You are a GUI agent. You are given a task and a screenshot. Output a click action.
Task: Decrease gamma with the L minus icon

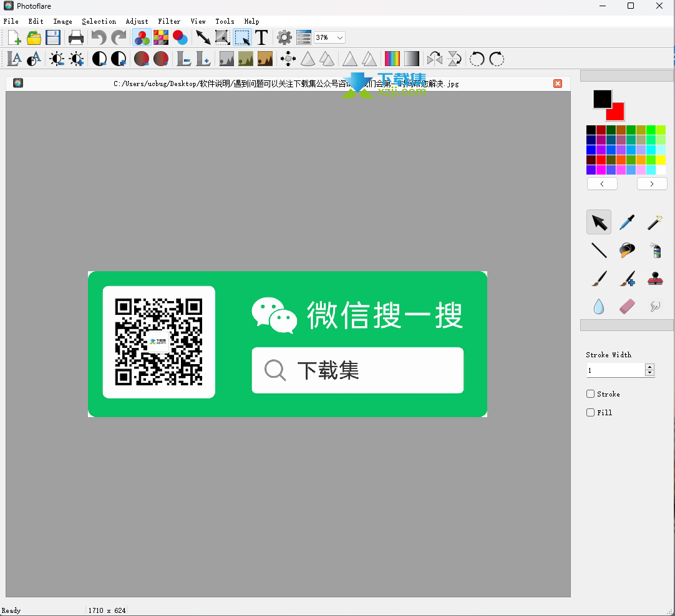[x=184, y=59]
